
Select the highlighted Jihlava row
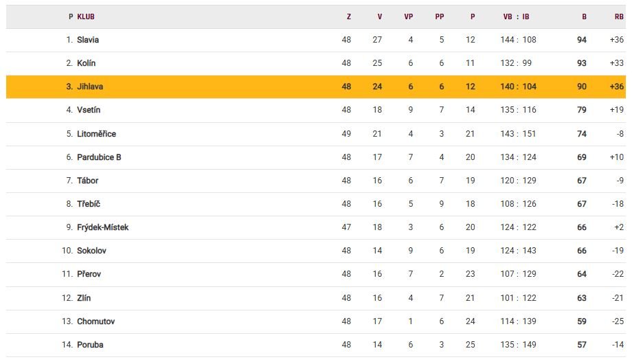click(316, 87)
